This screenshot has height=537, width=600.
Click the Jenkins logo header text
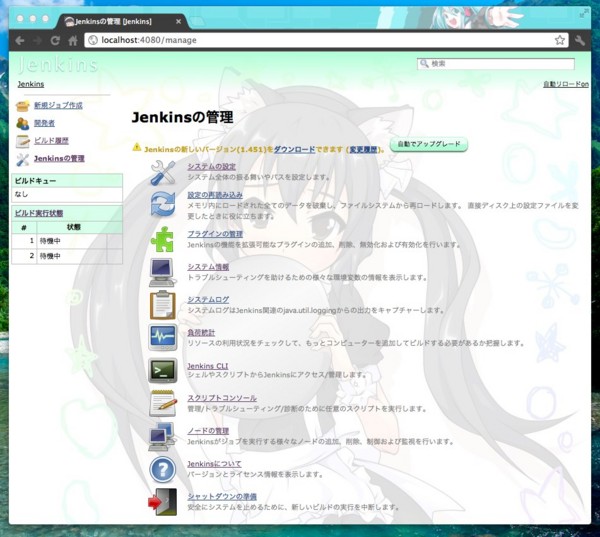pos(58,65)
